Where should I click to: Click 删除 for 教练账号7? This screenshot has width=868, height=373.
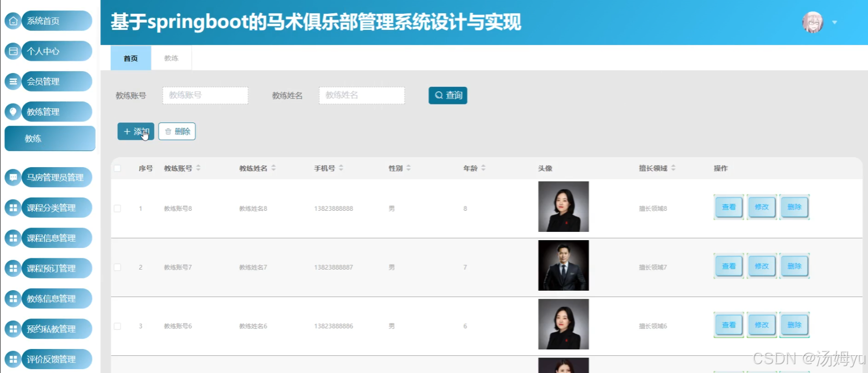click(795, 266)
